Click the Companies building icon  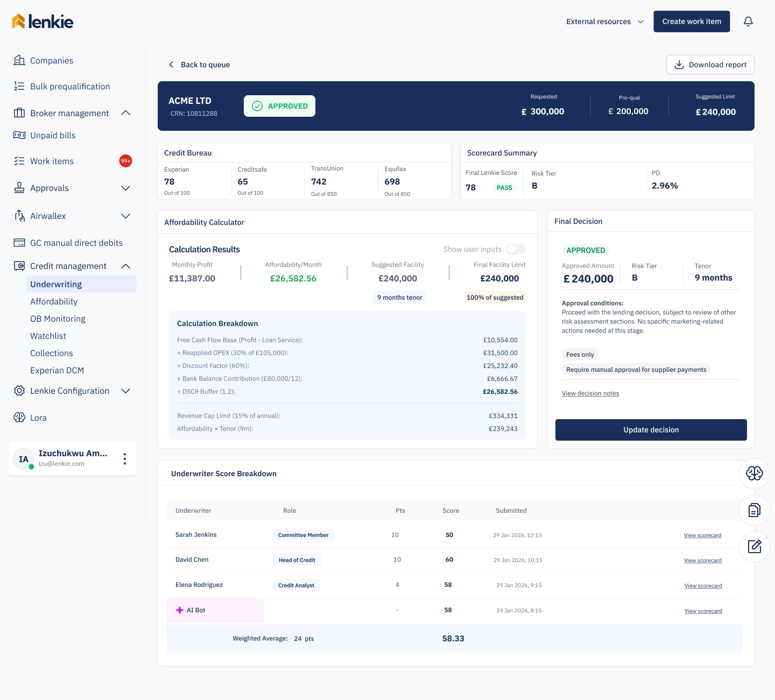(19, 60)
